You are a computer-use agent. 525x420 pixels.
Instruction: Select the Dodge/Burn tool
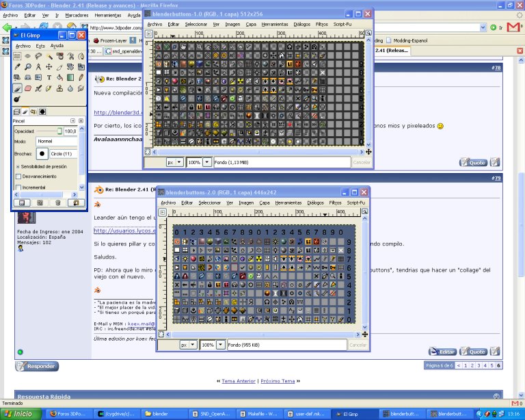point(17,99)
